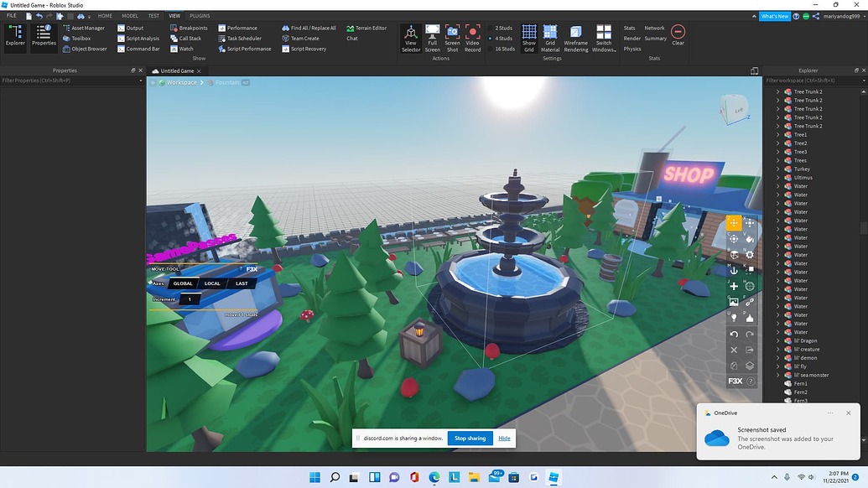This screenshot has width=868, height=488.
Task: Select the F3X Paint tool
Action: pos(749,238)
